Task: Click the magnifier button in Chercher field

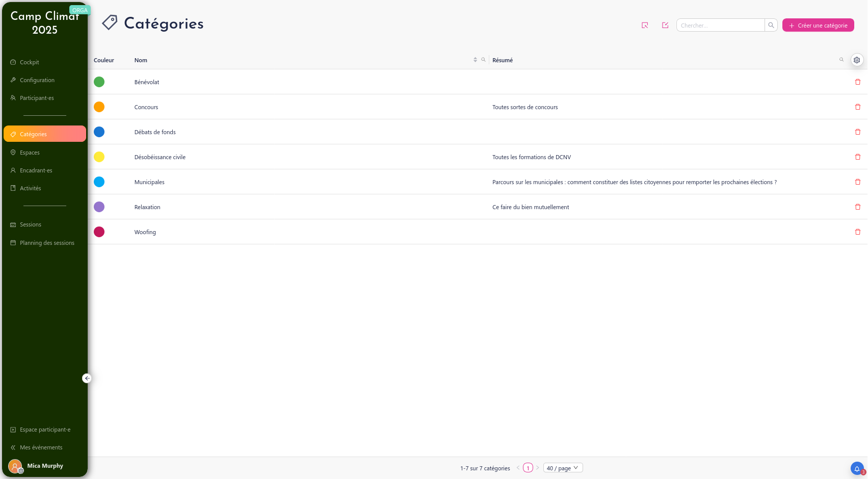Action: 771,26
